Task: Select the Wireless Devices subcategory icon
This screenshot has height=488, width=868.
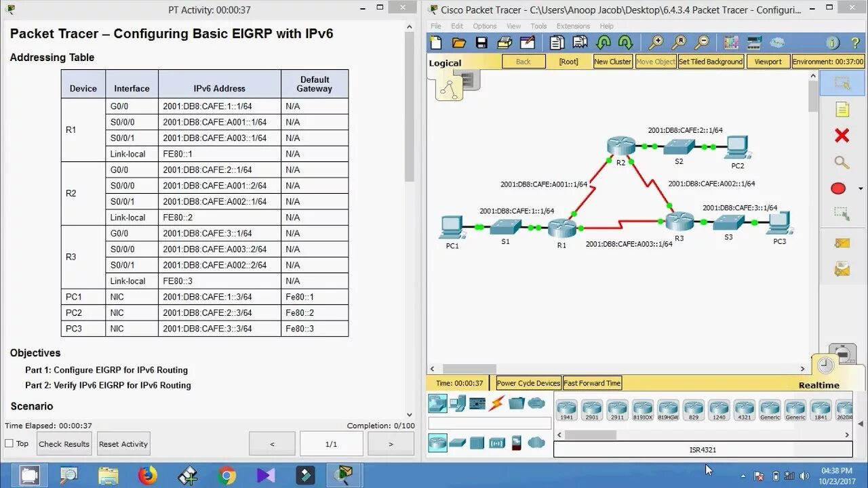Action: pos(497,443)
